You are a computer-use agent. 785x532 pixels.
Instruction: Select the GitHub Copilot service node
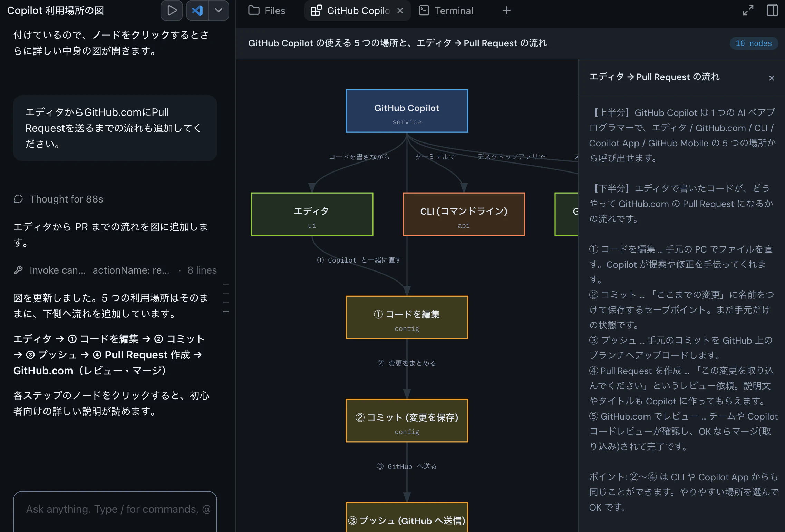(x=407, y=111)
